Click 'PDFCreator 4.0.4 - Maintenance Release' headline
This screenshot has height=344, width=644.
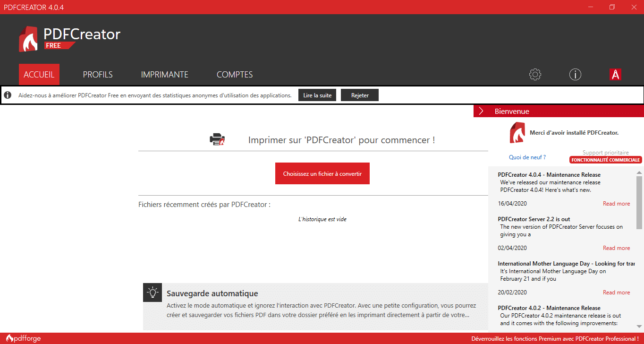coord(549,175)
